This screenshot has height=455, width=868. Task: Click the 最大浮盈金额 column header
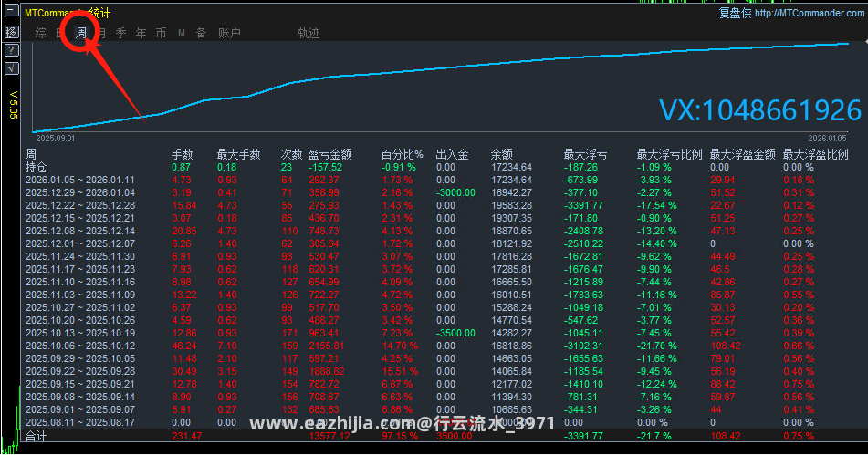[742, 154]
